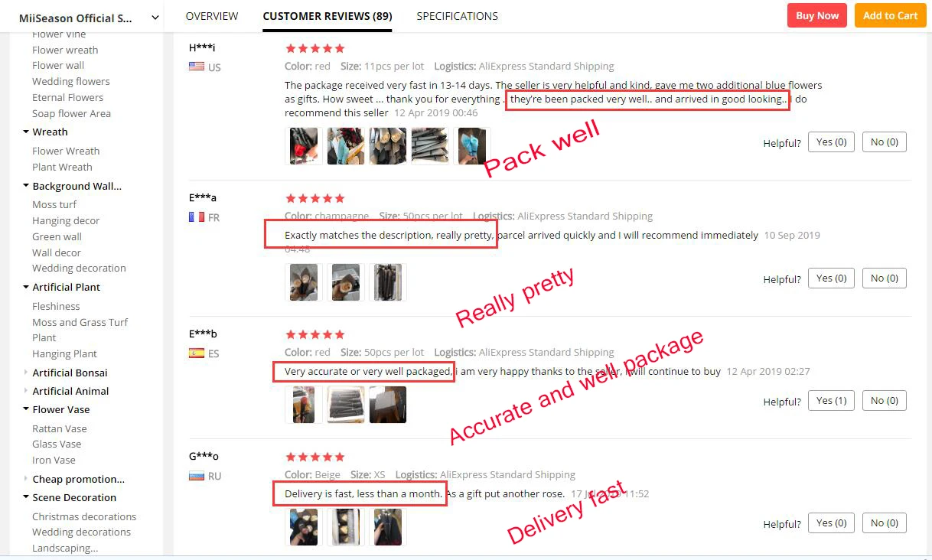Click the Buy Now button

[x=816, y=15]
